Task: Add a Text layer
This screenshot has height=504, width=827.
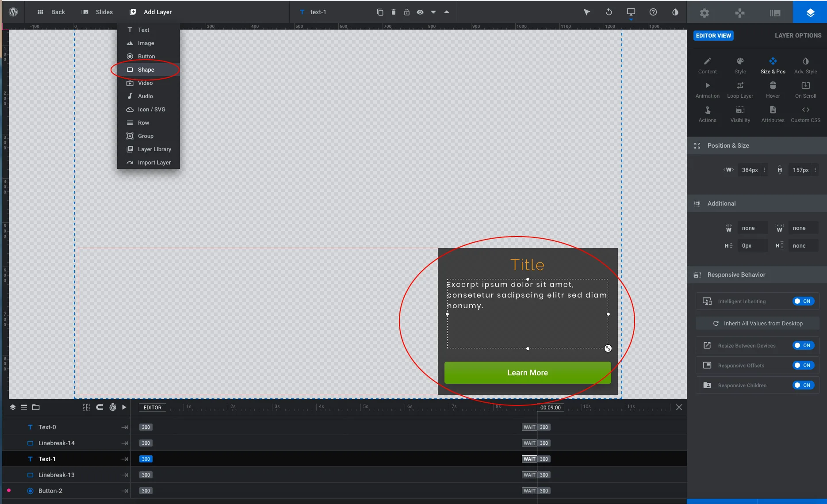Action: point(149,30)
